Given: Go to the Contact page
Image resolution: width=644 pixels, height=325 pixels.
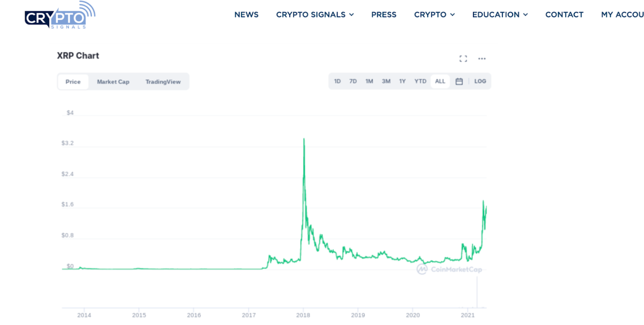Looking at the screenshot, I should click(x=564, y=15).
